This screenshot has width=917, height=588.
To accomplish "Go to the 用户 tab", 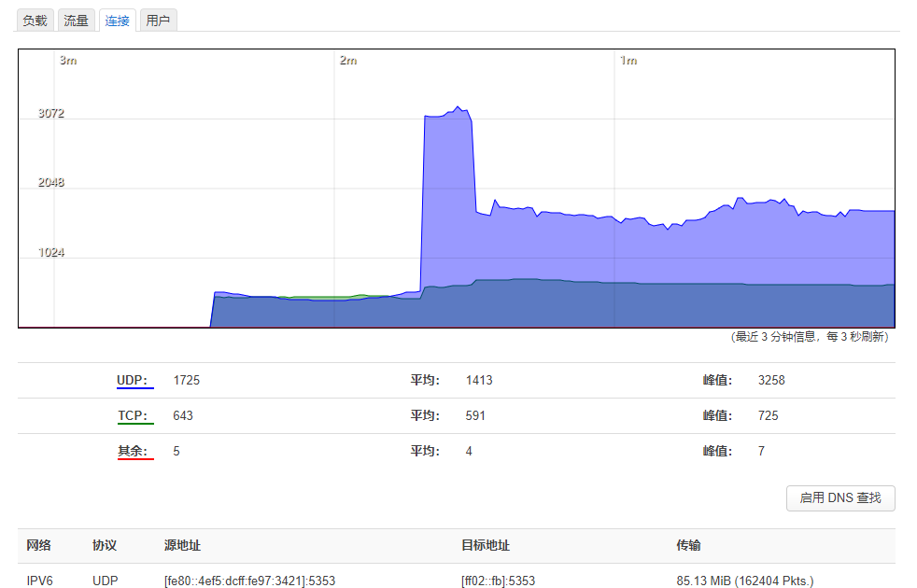I will tap(159, 21).
